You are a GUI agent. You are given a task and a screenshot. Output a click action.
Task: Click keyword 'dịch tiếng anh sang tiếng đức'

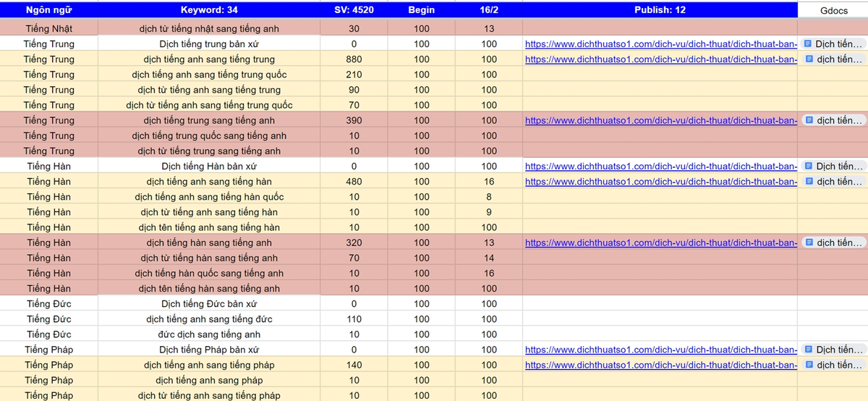tap(209, 319)
